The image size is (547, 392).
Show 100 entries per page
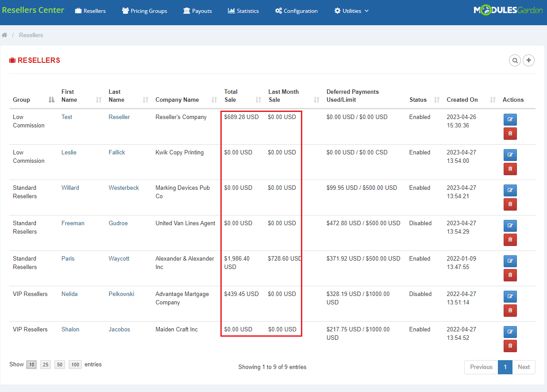tap(75, 365)
